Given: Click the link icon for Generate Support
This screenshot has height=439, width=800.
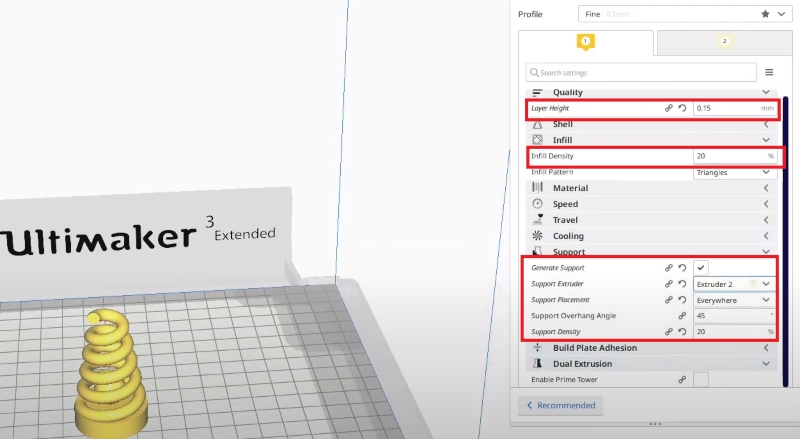Looking at the screenshot, I should [x=668, y=268].
